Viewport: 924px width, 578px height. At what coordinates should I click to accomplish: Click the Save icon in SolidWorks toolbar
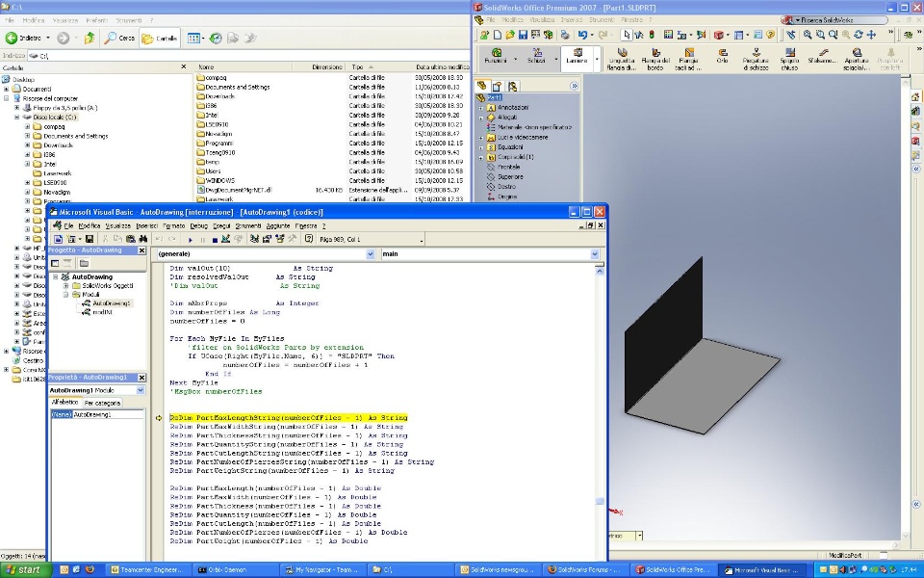[x=523, y=35]
